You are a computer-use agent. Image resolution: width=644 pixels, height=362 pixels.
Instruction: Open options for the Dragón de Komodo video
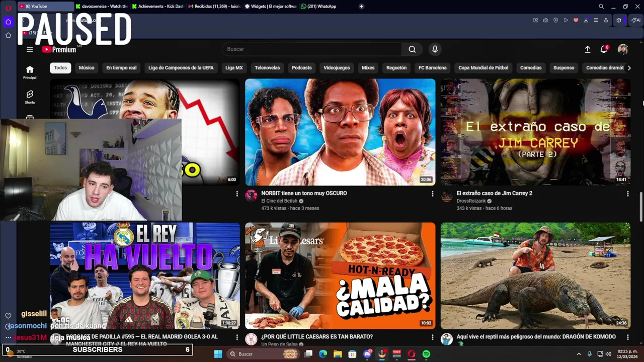click(x=627, y=337)
